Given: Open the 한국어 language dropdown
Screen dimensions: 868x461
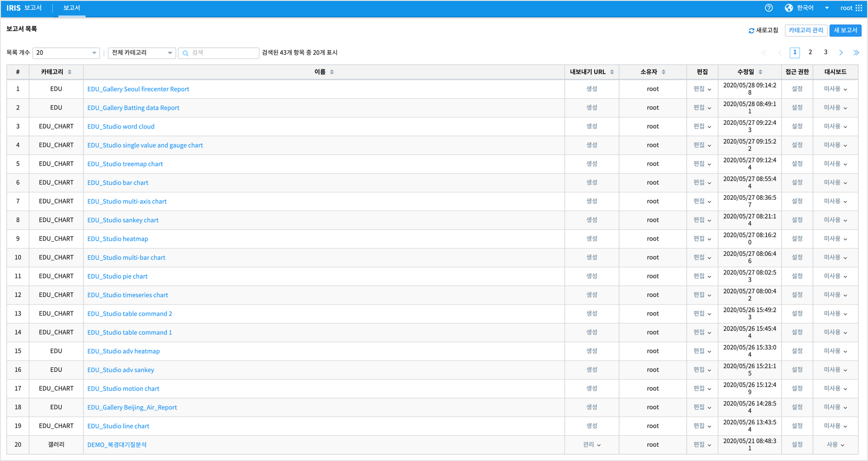Looking at the screenshot, I should [x=813, y=8].
